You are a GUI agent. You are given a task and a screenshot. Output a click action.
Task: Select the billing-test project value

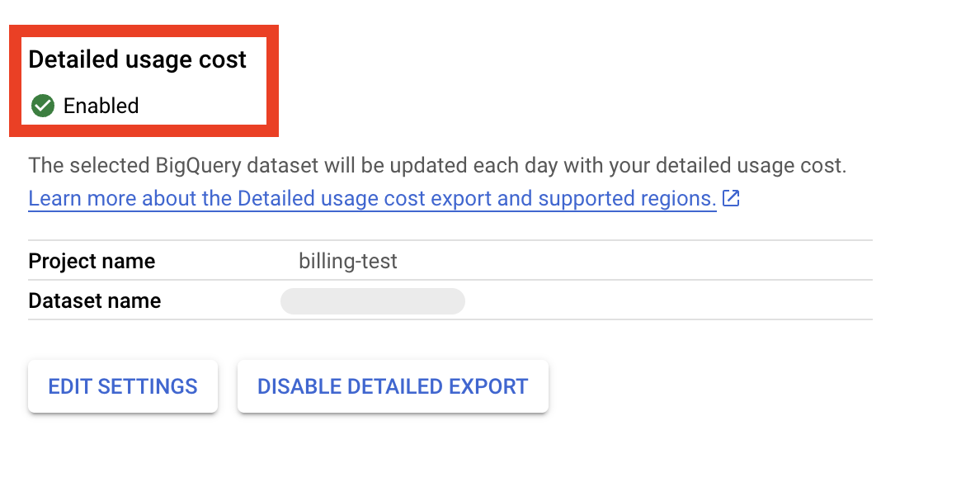[347, 262]
